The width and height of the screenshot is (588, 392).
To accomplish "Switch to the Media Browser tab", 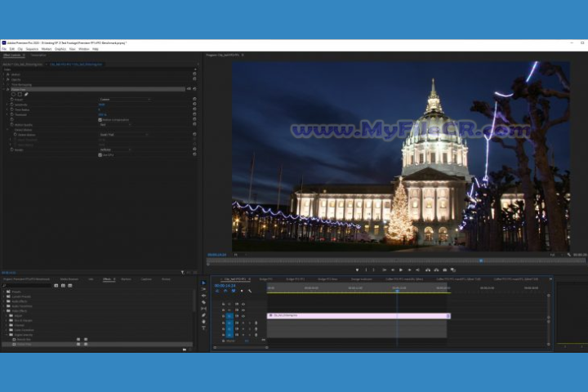I will point(69,279).
